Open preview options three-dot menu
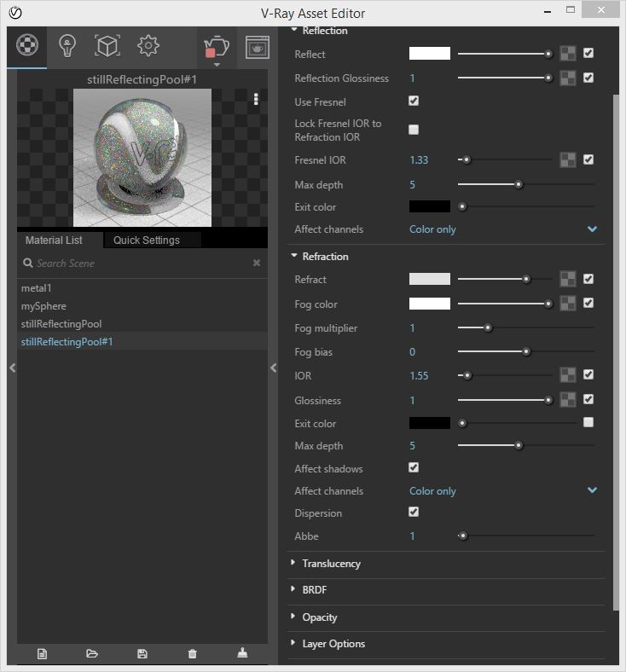 click(256, 99)
